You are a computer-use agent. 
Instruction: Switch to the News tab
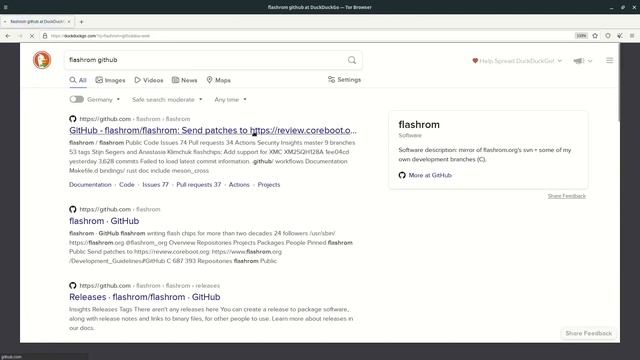(184, 80)
